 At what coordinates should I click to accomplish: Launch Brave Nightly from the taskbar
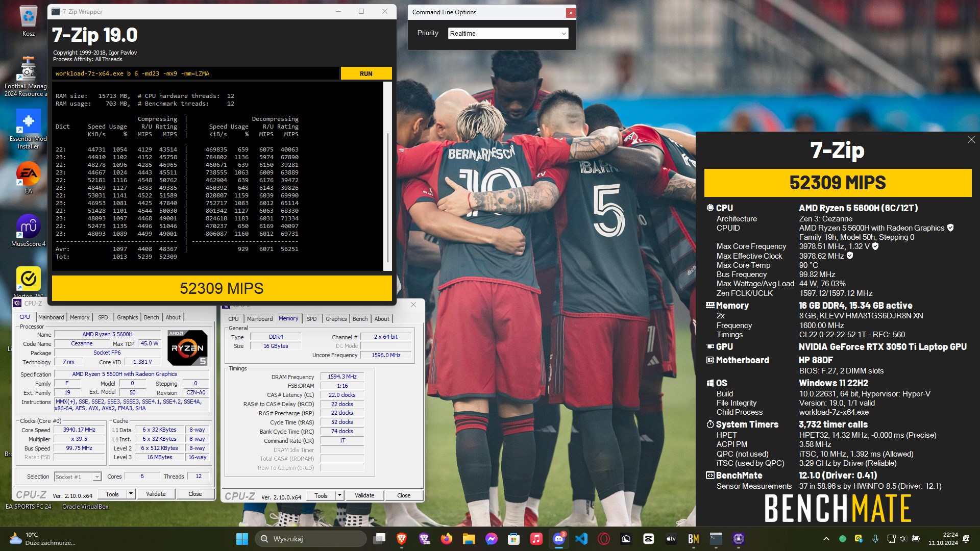coord(424,539)
